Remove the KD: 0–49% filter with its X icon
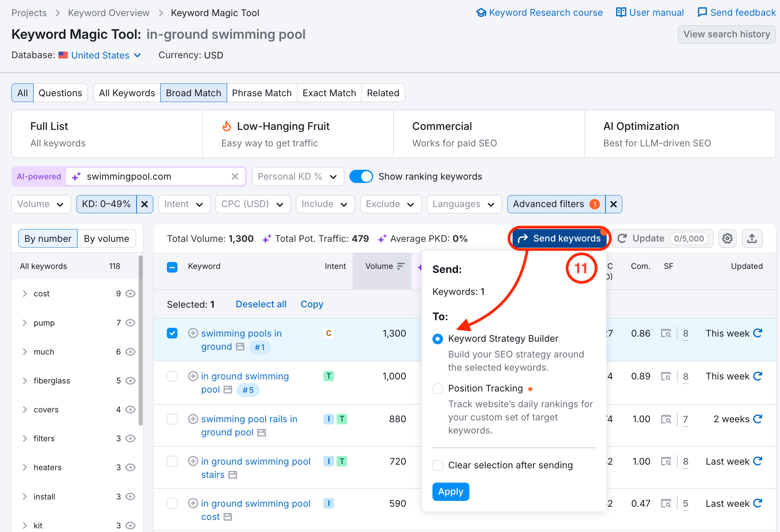Image resolution: width=780 pixels, height=532 pixels. 145,204
